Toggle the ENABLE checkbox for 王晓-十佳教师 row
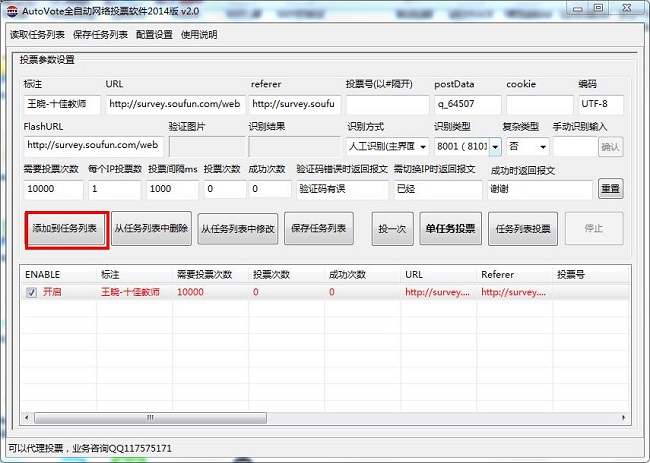Viewport: 650px width, 463px height. click(x=32, y=292)
